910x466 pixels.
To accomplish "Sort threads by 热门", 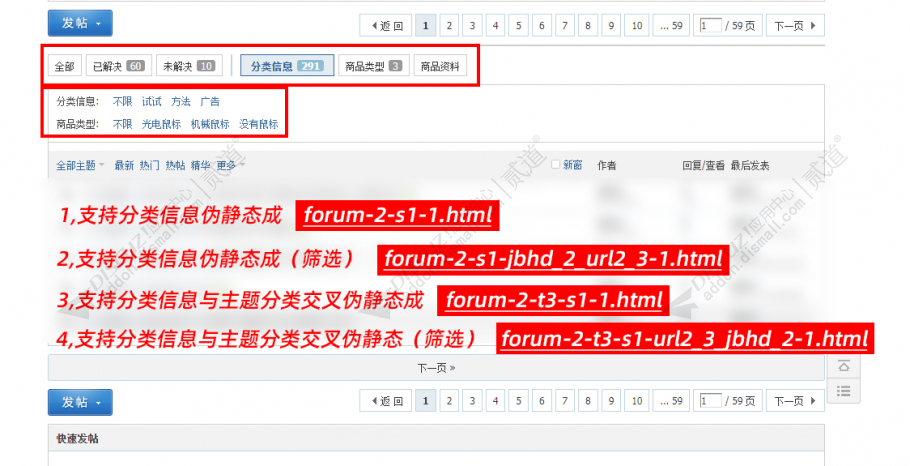I will coord(150,165).
